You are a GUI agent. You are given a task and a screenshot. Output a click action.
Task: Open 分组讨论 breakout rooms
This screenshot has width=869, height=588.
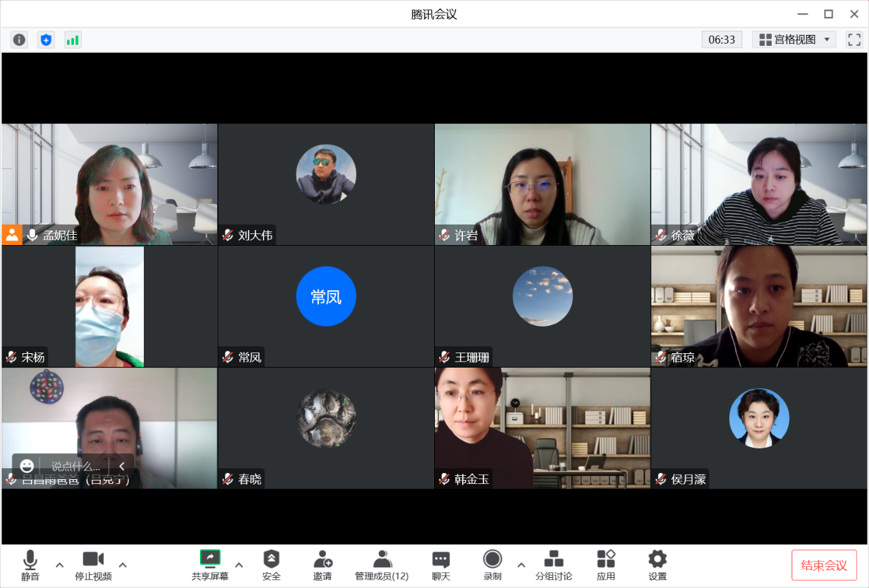coord(553,565)
